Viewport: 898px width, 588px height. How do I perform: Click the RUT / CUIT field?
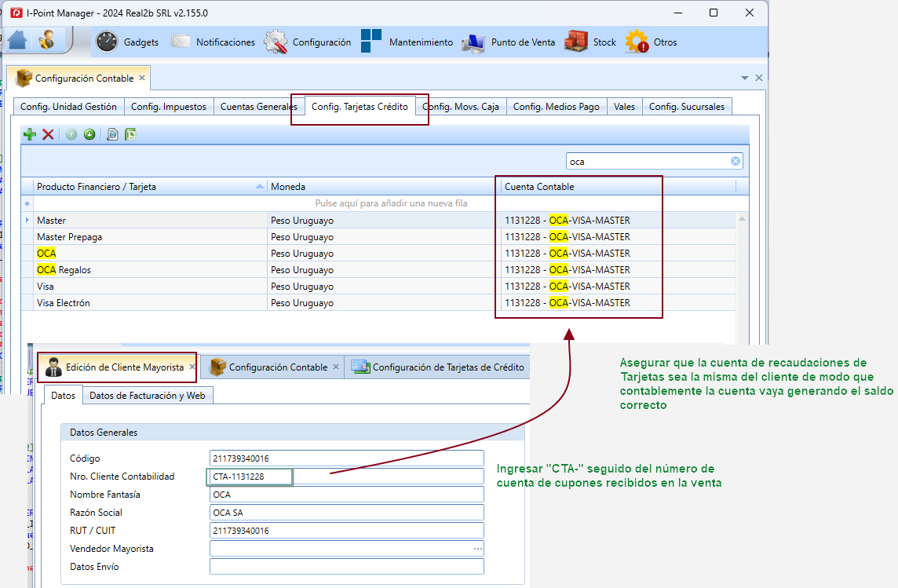pos(346,531)
